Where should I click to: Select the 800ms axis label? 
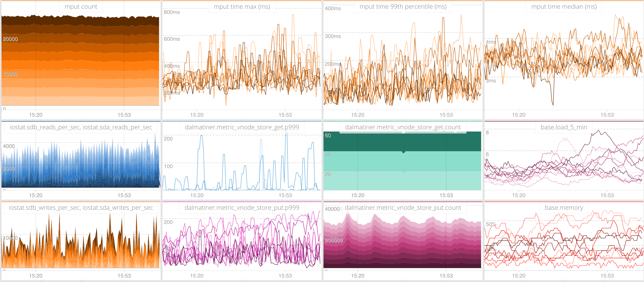click(172, 12)
